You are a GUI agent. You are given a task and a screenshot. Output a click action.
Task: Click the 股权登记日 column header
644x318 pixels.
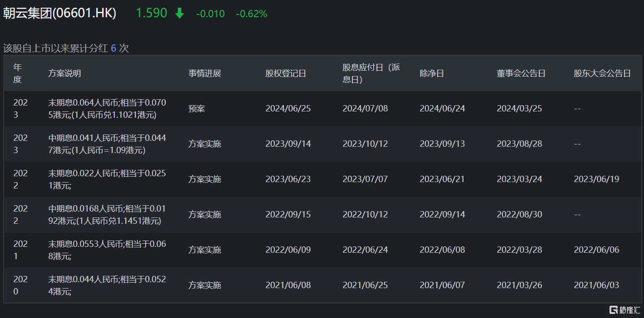tap(286, 73)
